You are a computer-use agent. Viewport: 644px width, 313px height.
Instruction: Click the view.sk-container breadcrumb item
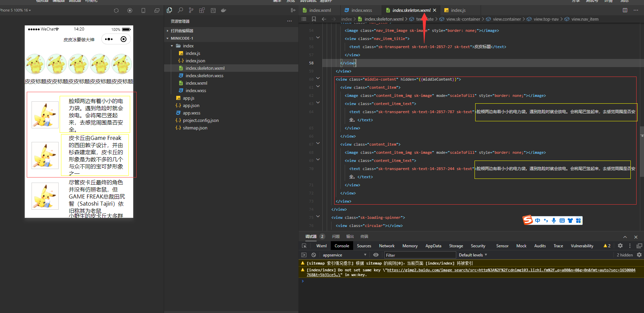463,19
